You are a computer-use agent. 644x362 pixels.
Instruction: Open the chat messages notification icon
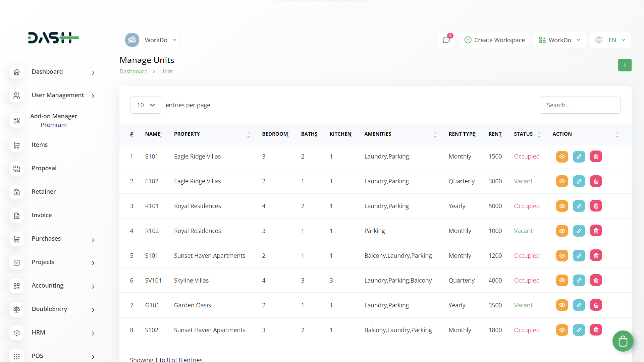pos(446,40)
